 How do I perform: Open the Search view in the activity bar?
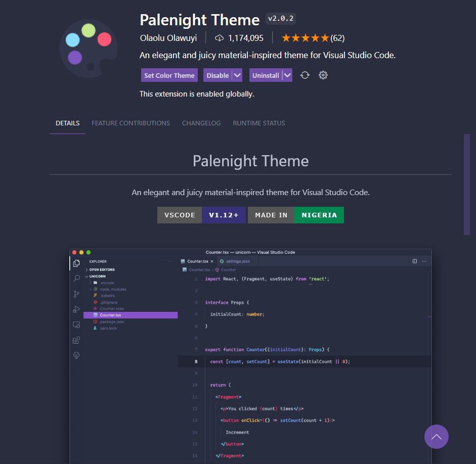pos(76,279)
